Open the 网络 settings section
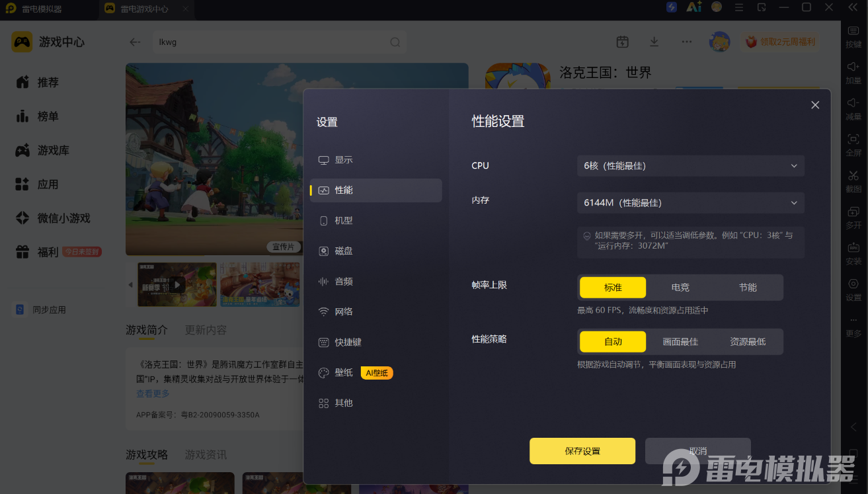Viewport: 868px width, 494px height. point(375,312)
